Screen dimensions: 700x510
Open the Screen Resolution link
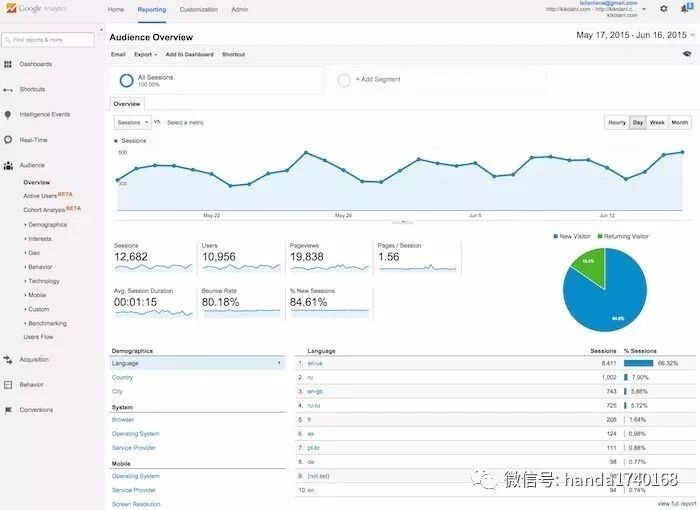coord(136,504)
